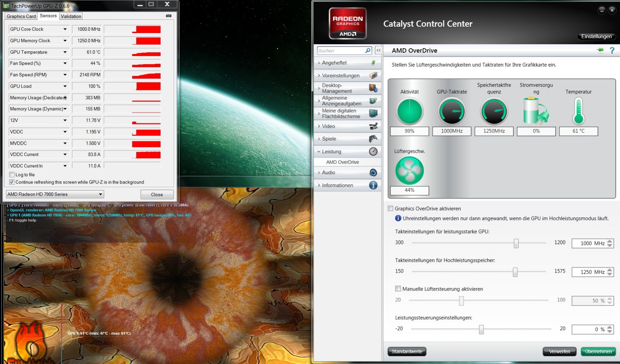Open the VDDC Current sensor dropdown

click(x=65, y=154)
